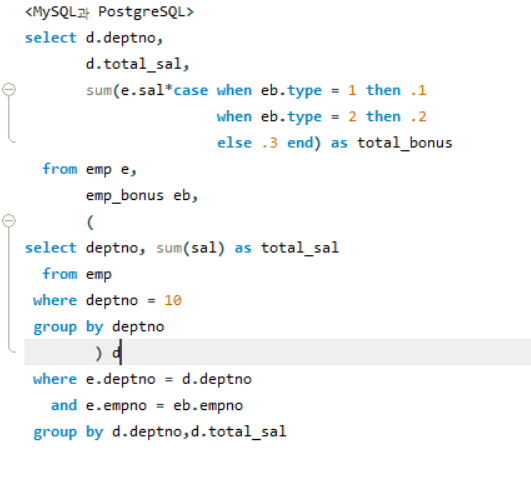Click the 'case' keyword in the sum expression
This screenshot has height=485, width=531.
click(191, 90)
